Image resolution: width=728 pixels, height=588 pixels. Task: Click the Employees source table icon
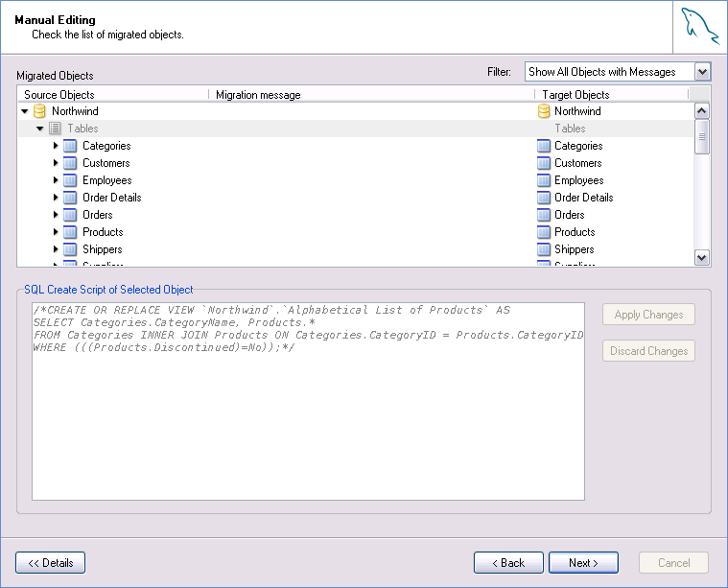[x=70, y=180]
